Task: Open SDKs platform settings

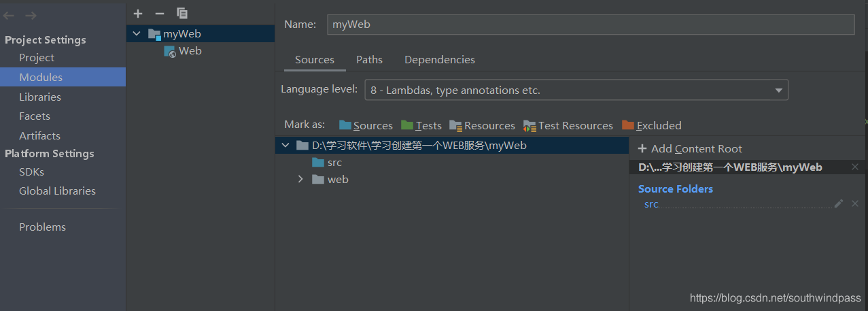Action: tap(31, 172)
